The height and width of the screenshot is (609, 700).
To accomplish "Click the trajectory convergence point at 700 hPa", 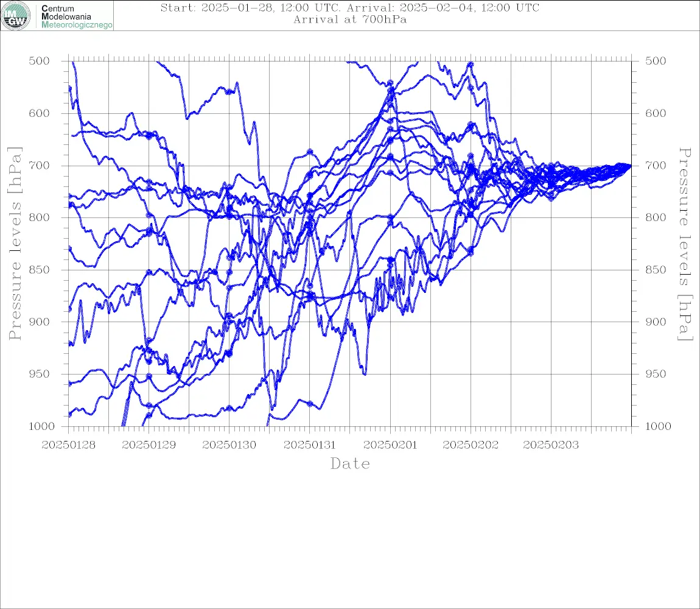I will coord(631,165).
